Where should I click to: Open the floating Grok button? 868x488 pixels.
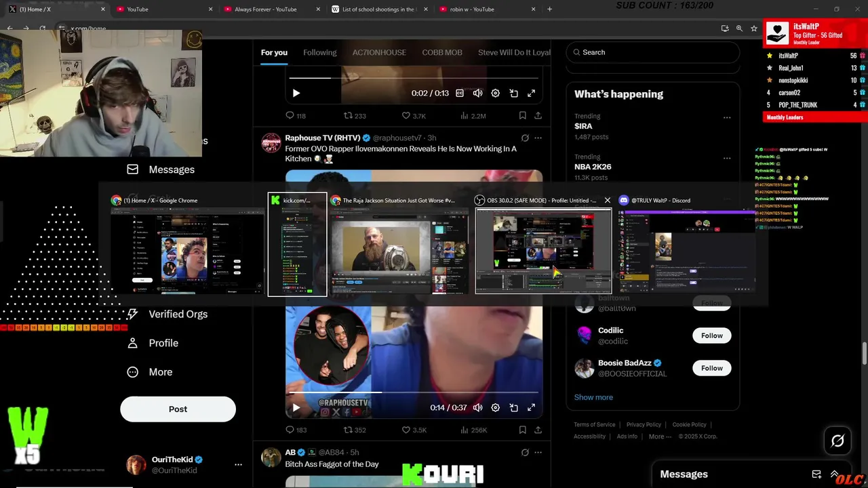tap(837, 441)
